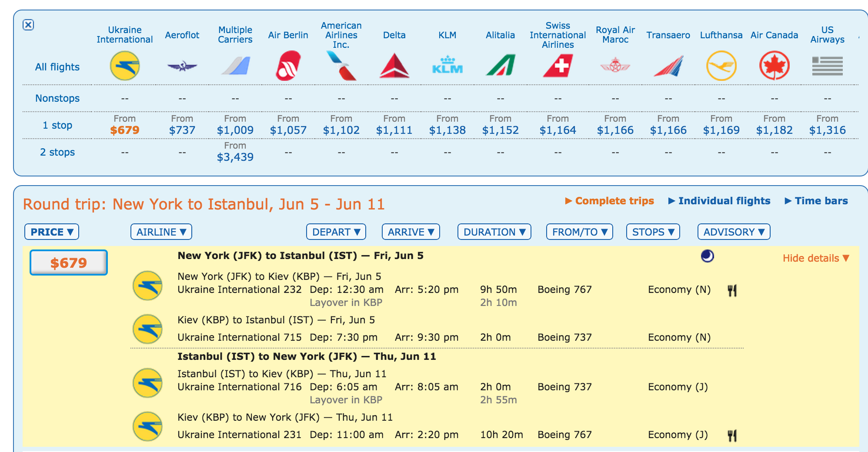
Task: Select the Air Canada maple leaf logo
Action: (775, 66)
